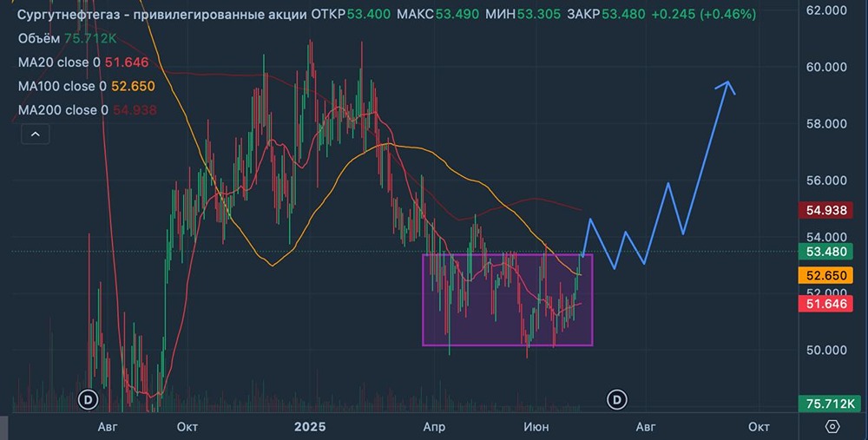Click the ЗАКР 53.480 close value

(606, 15)
